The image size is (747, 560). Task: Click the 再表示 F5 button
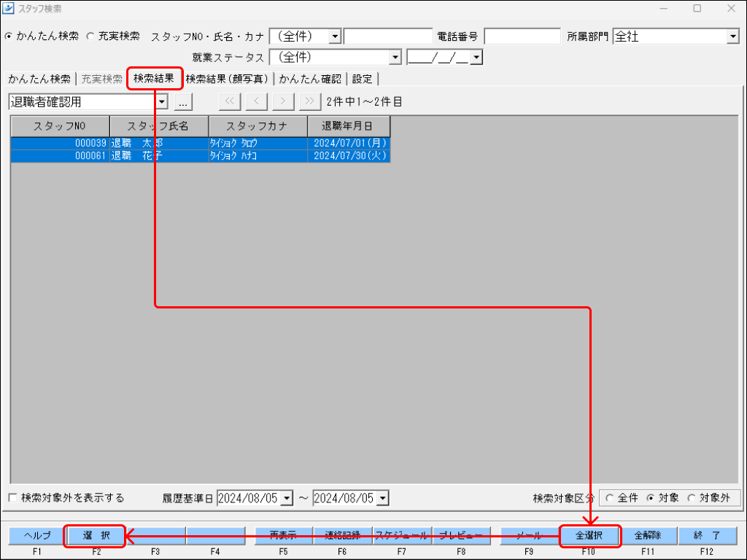[284, 536]
